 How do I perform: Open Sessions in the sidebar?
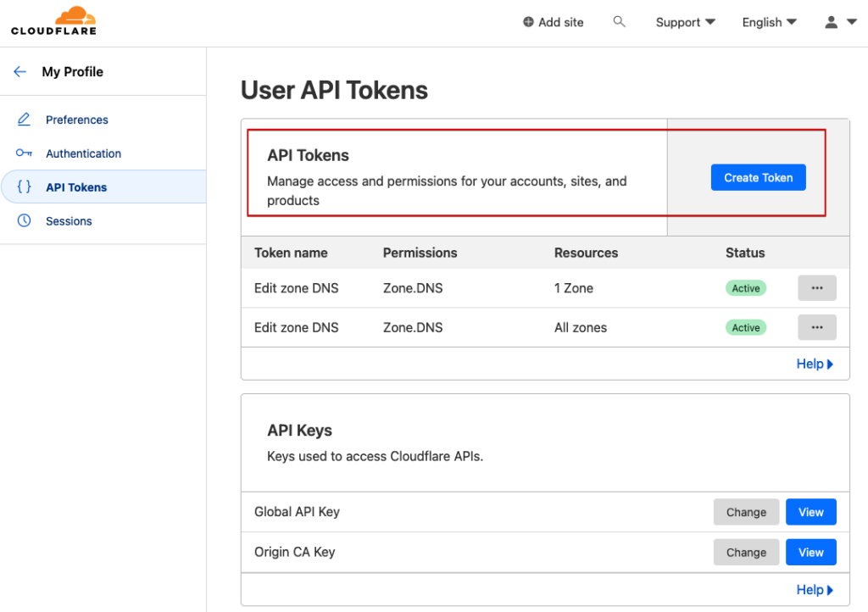[x=69, y=220]
